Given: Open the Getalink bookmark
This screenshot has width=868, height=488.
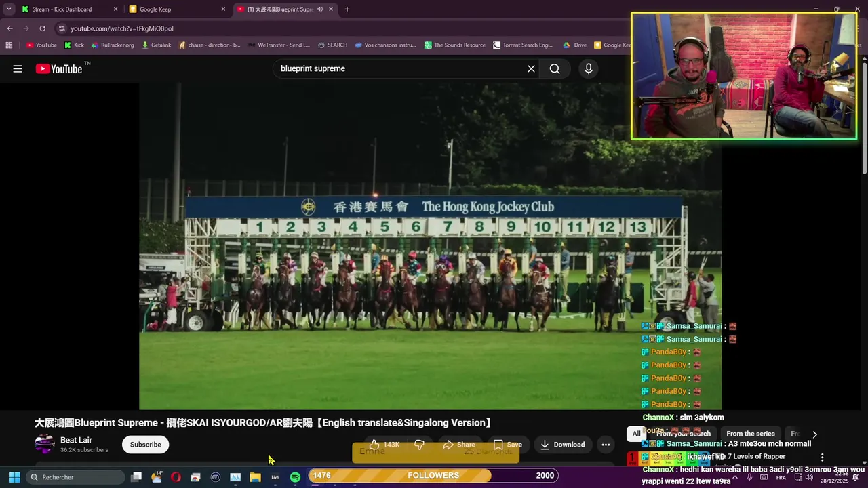Looking at the screenshot, I should (x=157, y=45).
